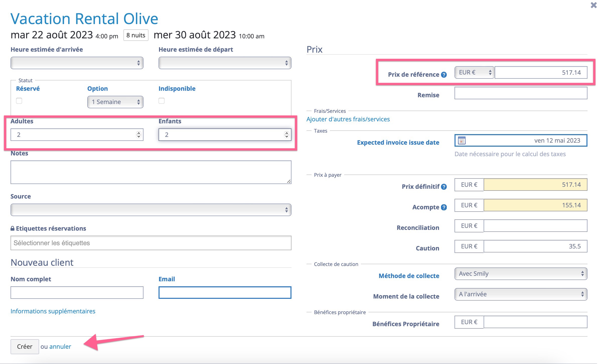Image resolution: width=598 pixels, height=364 pixels.
Task: Increase the Adultes stepper value
Action: tap(139, 133)
